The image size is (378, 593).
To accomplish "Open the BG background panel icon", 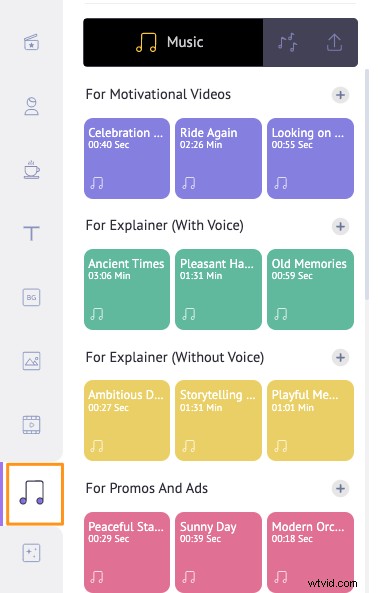I will click(x=31, y=297).
